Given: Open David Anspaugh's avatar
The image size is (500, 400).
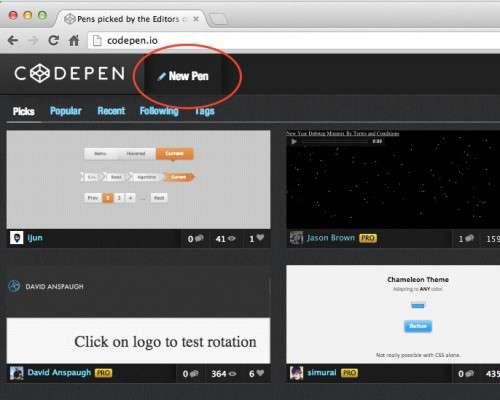Looking at the screenshot, I should click(x=16, y=373).
